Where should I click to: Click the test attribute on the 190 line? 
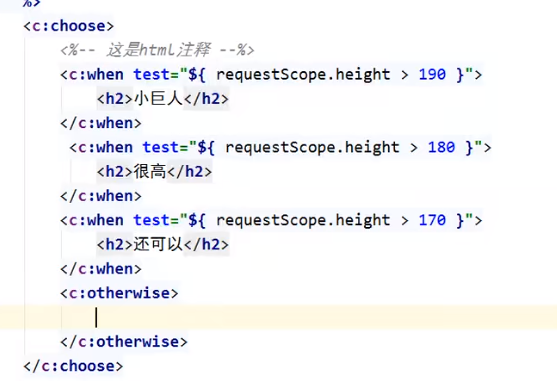pyautogui.click(x=152, y=75)
